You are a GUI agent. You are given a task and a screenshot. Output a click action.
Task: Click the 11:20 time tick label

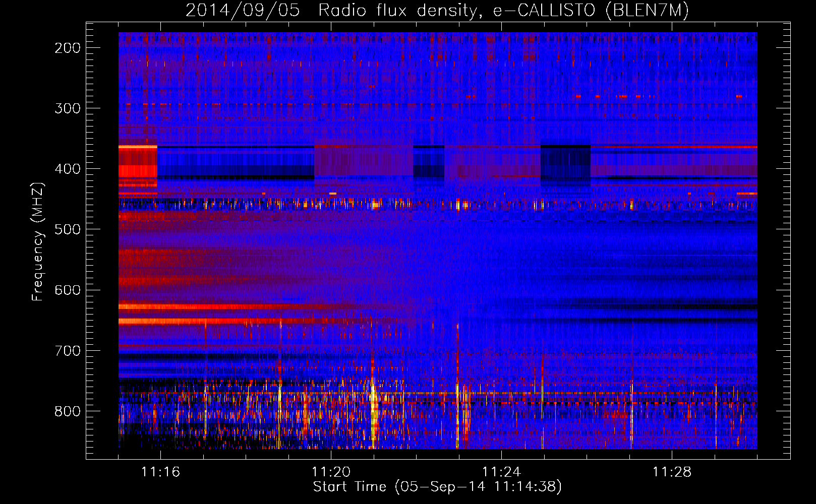331,472
